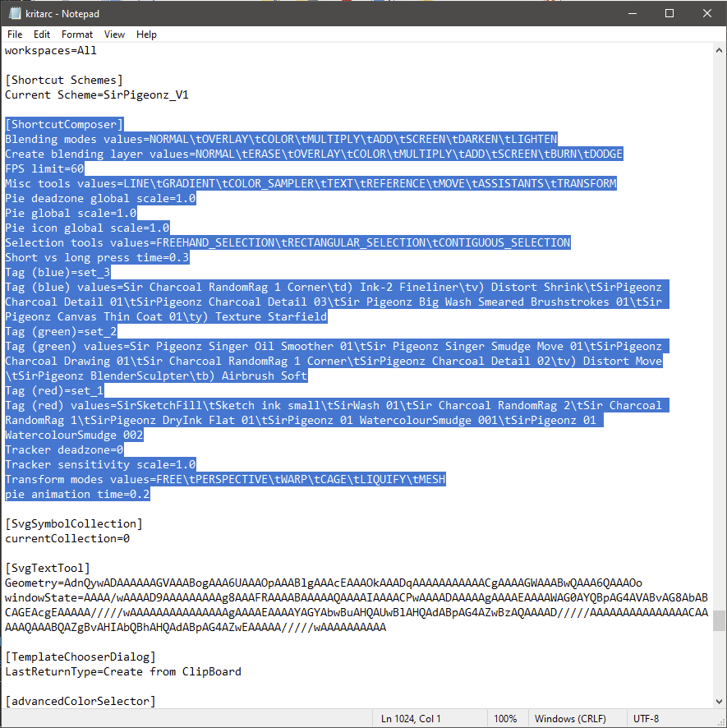This screenshot has height=728, width=727.
Task: Click 'Windows (CRLF)' in status bar
Action: coord(570,719)
